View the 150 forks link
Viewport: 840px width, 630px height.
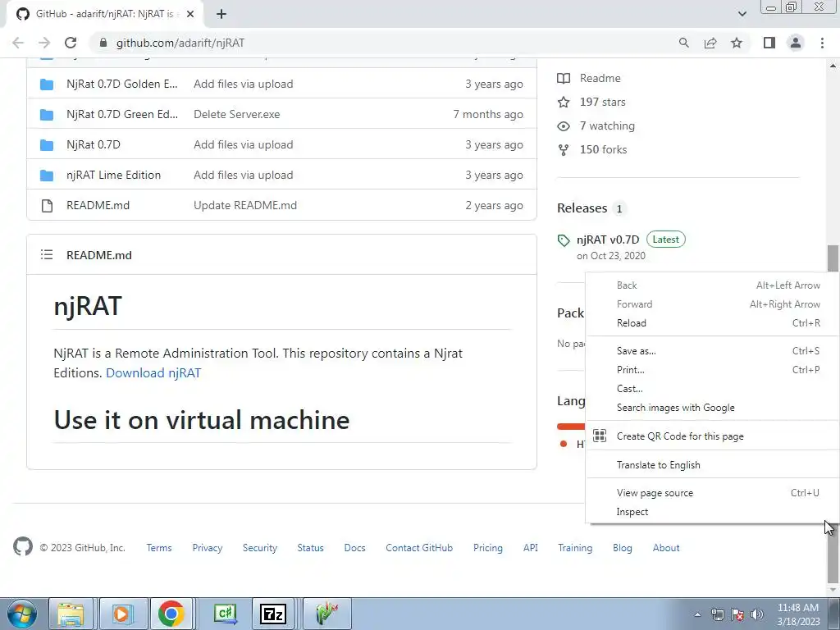point(592,150)
